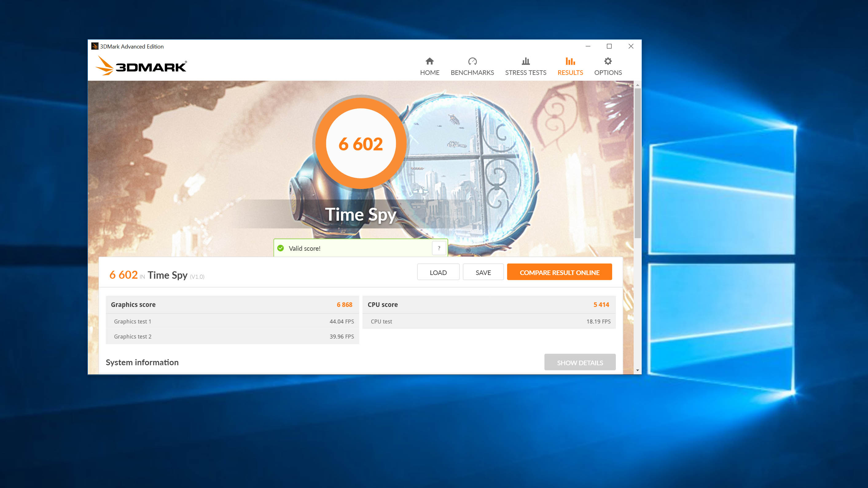Click the green valid score checkmark icon
868x488 pixels.
(x=280, y=248)
